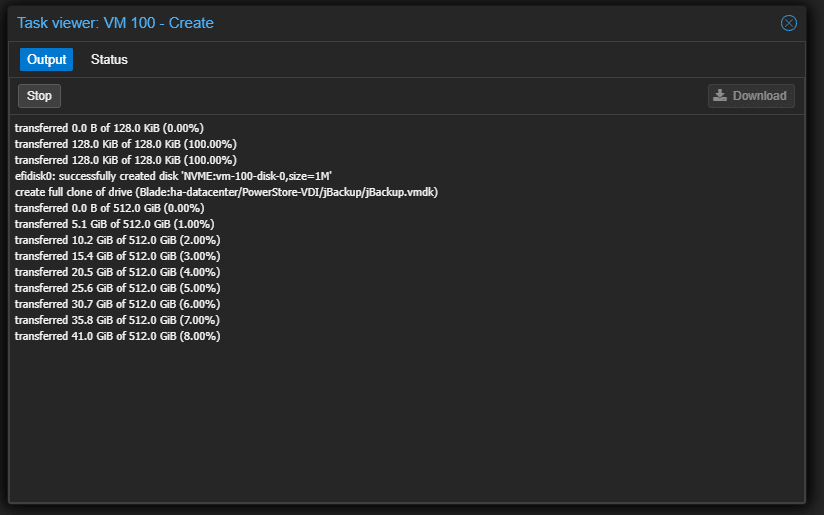Click the efidisk0 successfully created log line
The image size is (824, 515).
pos(173,176)
